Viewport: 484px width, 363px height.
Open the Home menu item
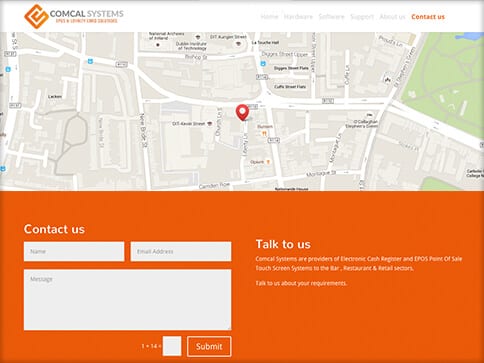point(269,17)
